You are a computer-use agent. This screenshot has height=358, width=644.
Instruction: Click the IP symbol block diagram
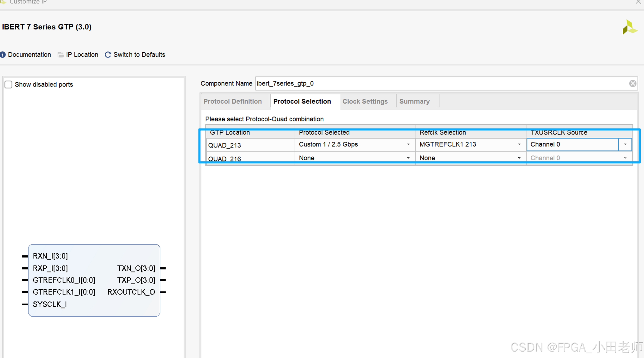click(94, 280)
